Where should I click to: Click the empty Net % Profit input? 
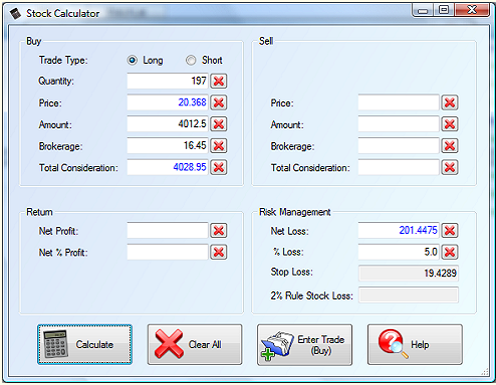[167, 252]
